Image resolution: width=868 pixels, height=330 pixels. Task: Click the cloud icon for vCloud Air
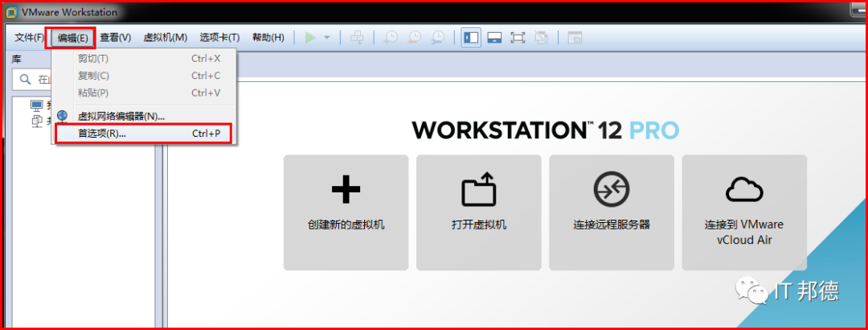click(x=744, y=190)
